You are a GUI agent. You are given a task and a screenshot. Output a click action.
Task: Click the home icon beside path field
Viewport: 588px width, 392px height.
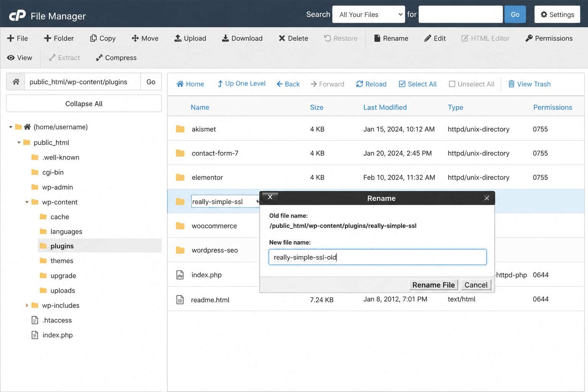(x=16, y=82)
